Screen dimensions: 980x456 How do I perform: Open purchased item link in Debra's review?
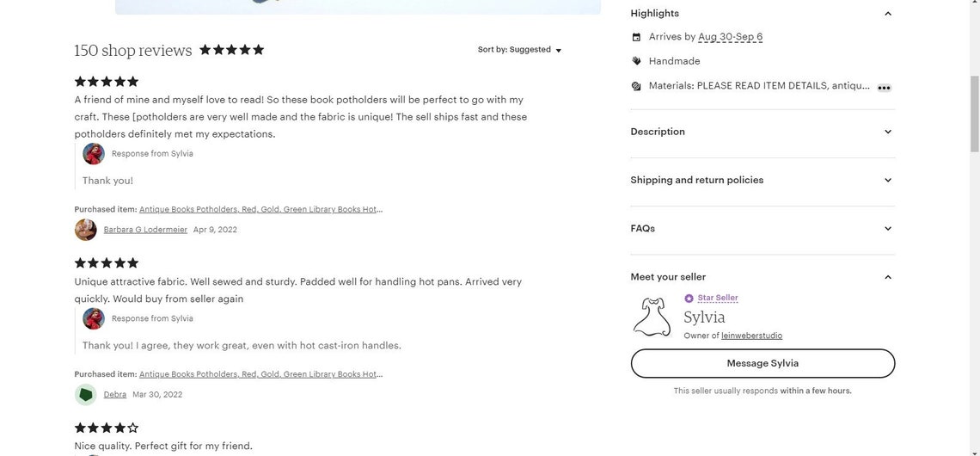click(260, 374)
